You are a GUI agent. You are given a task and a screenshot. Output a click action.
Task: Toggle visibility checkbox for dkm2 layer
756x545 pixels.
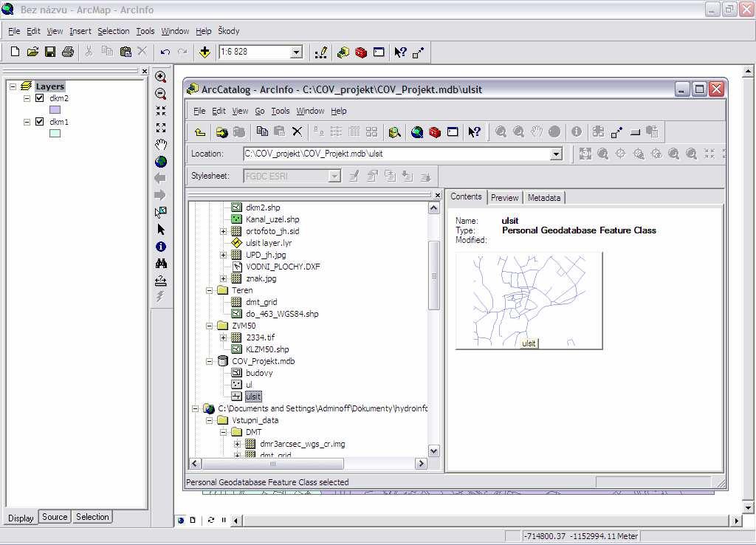[40, 98]
